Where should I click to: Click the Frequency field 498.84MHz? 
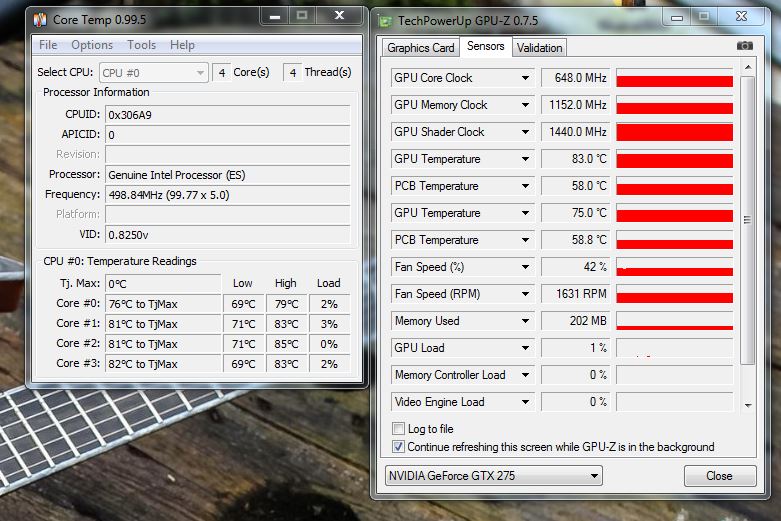click(228, 195)
